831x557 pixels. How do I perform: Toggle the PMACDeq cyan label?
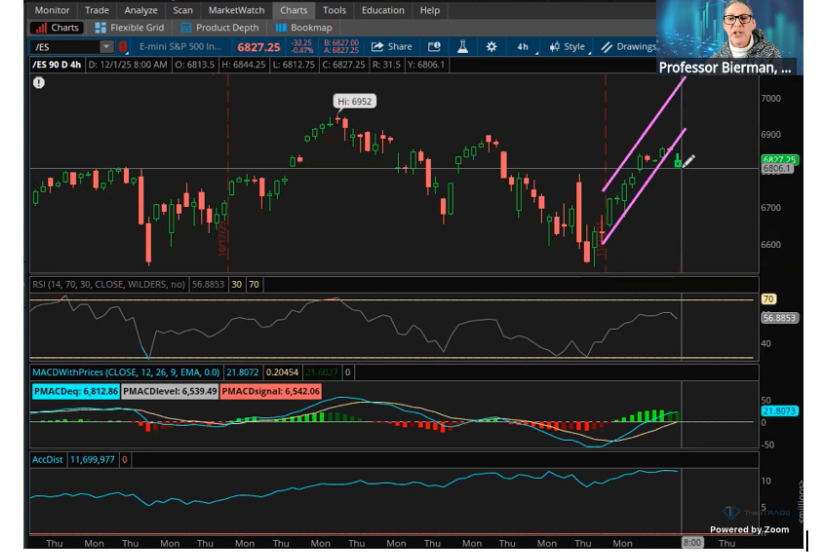(x=76, y=391)
